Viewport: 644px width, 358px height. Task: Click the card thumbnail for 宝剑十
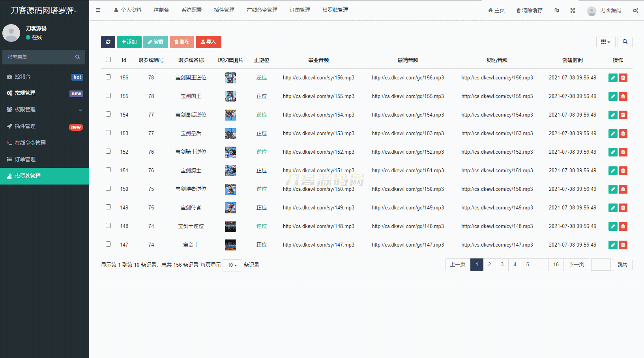pos(230,245)
